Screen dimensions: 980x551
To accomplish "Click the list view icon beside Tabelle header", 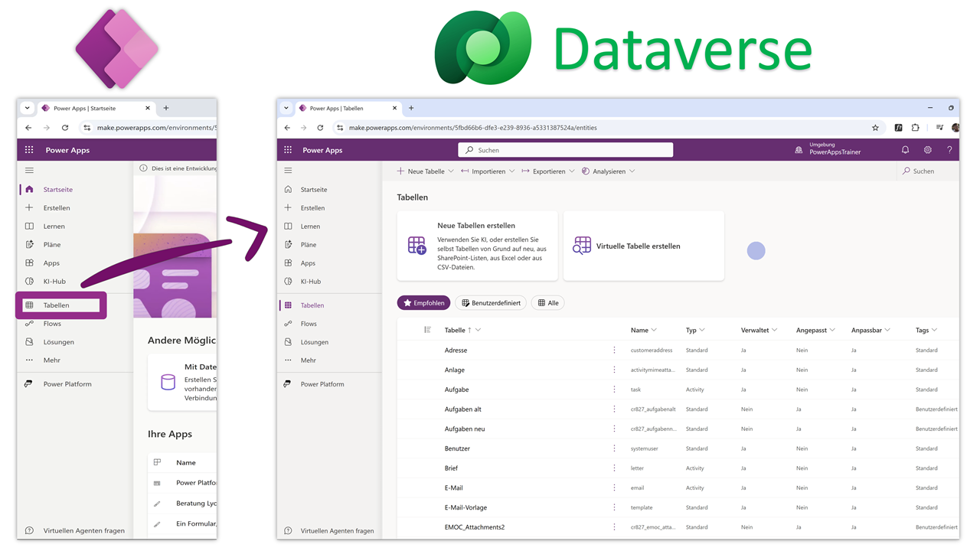I will (x=427, y=330).
